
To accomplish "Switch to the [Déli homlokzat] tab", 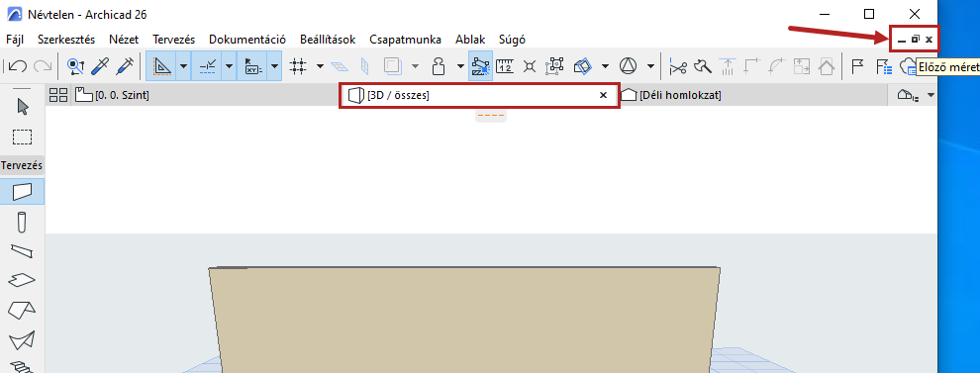I will (752, 96).
